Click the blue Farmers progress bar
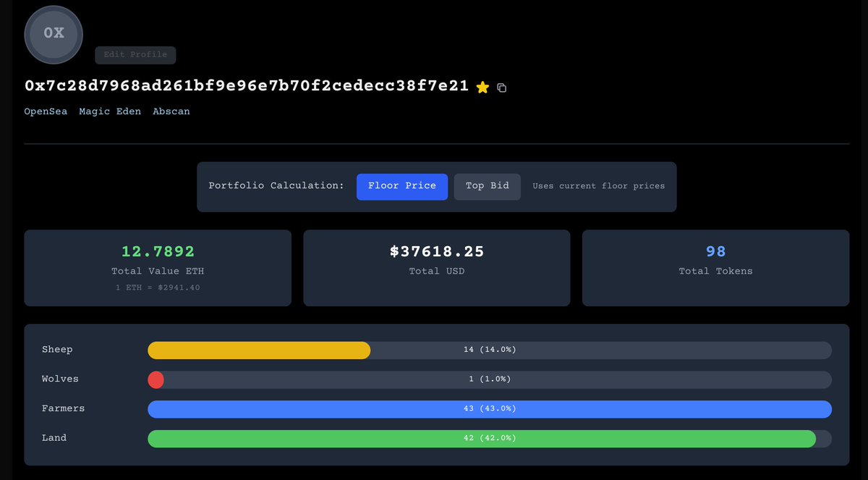This screenshot has width=868, height=480. [x=490, y=410]
